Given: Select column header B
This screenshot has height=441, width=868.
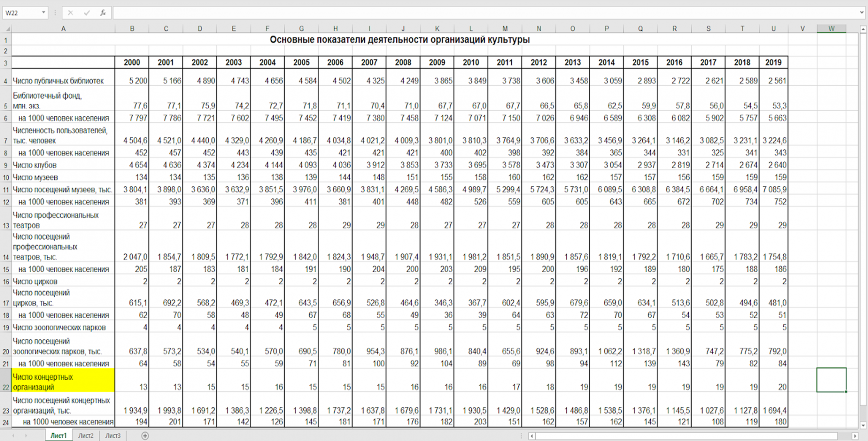Looking at the screenshot, I should pyautogui.click(x=132, y=29).
